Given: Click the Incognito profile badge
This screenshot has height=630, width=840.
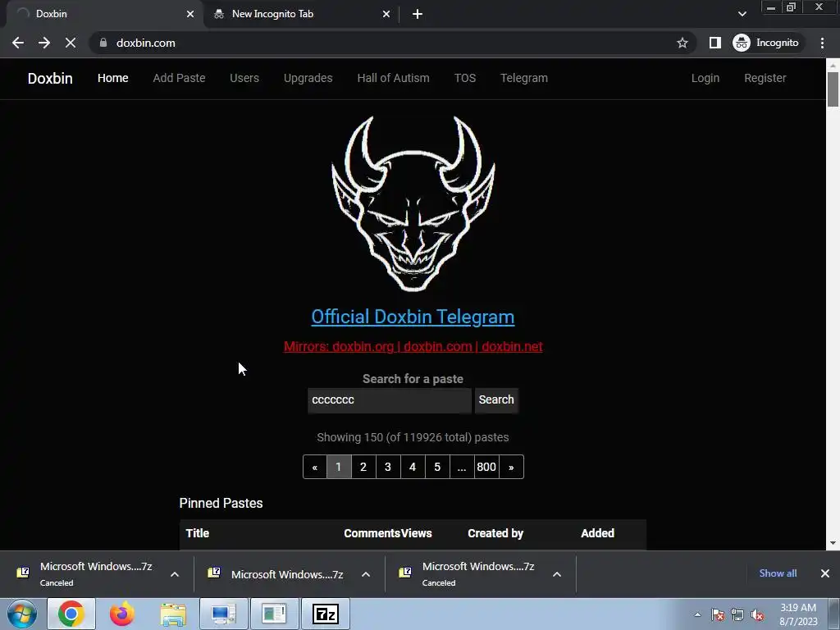Looking at the screenshot, I should (x=767, y=43).
